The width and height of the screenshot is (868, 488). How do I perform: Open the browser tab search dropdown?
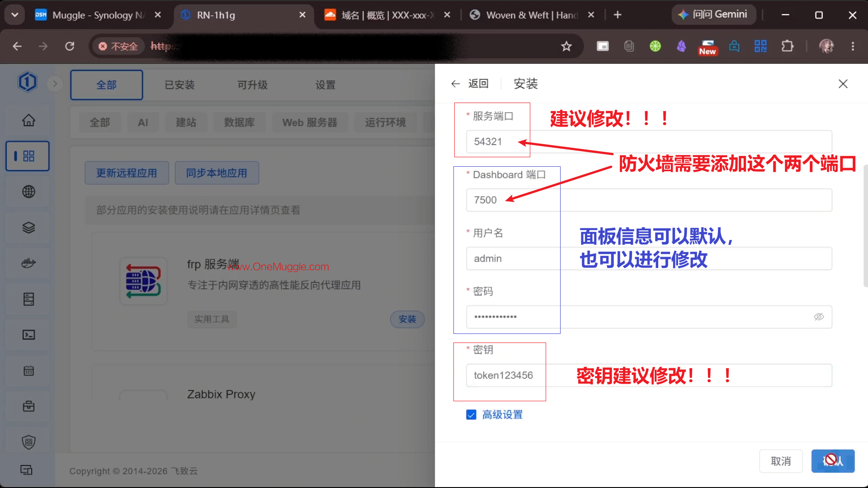click(15, 15)
